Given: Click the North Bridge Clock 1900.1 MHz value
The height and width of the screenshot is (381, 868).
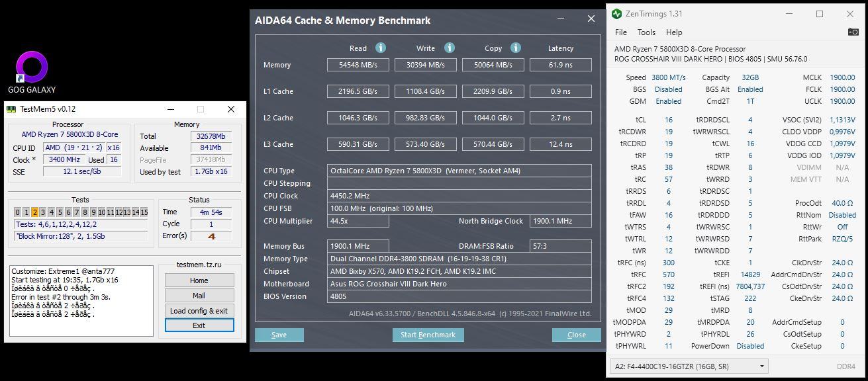Looking at the screenshot, I should (561, 221).
